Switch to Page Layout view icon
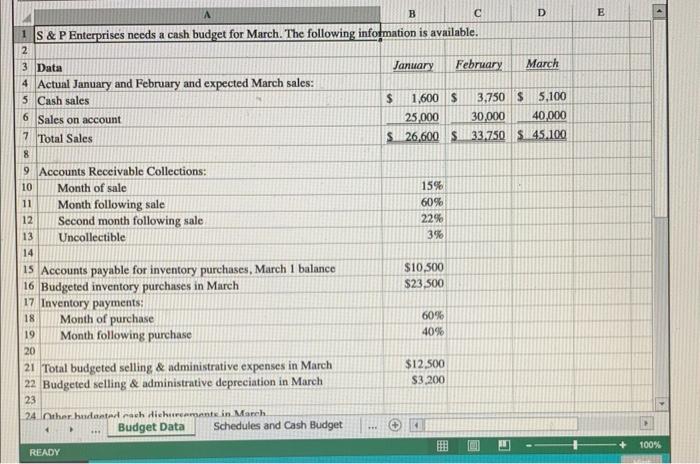 pyautogui.click(x=473, y=445)
